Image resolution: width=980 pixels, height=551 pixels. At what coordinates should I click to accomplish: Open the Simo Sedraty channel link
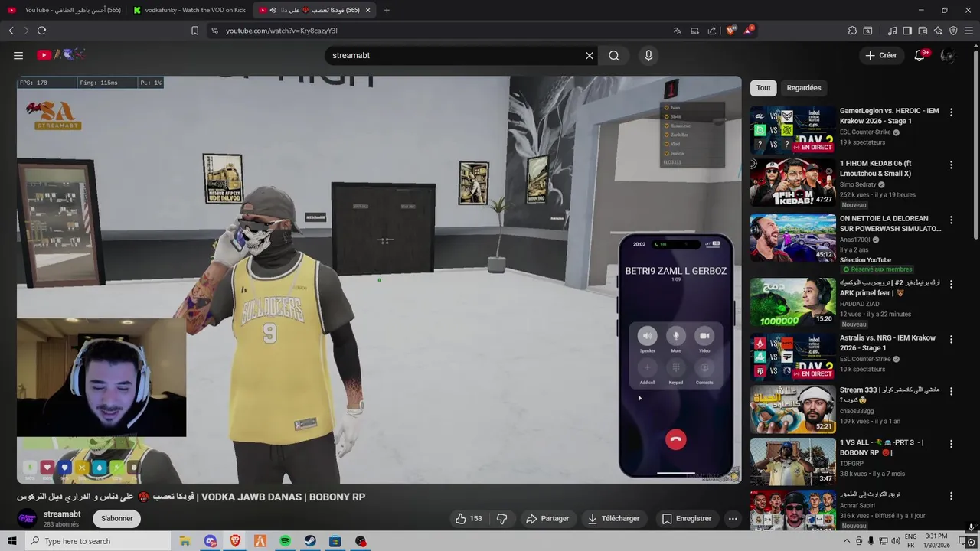tap(858, 184)
